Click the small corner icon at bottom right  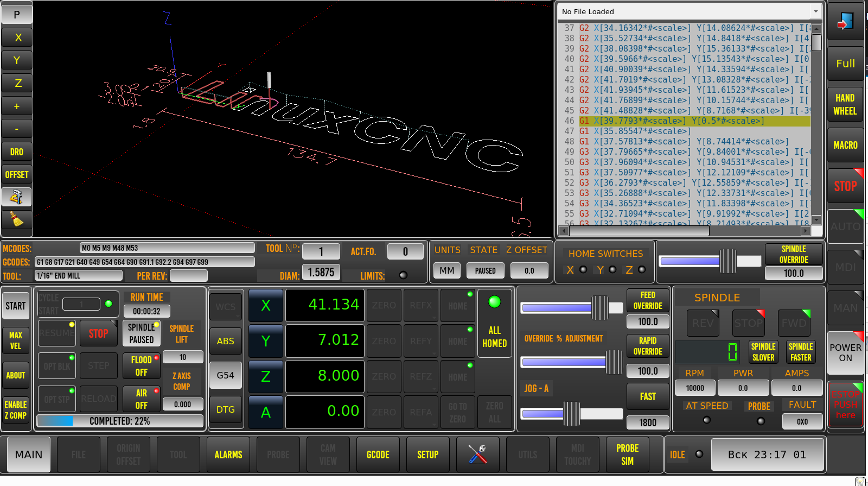[x=860, y=482]
